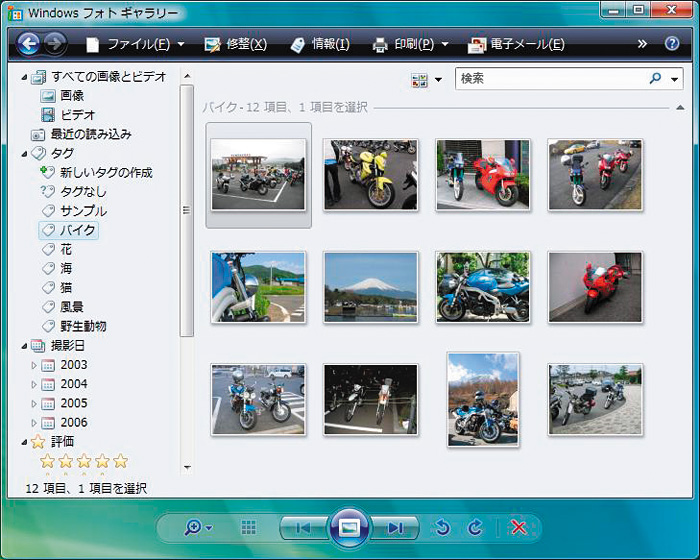Rotate photo clockwise
700x560 pixels.
coord(475,528)
